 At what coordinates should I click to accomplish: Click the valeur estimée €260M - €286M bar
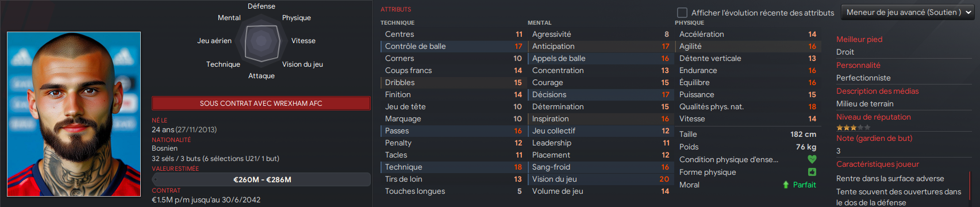(261, 179)
